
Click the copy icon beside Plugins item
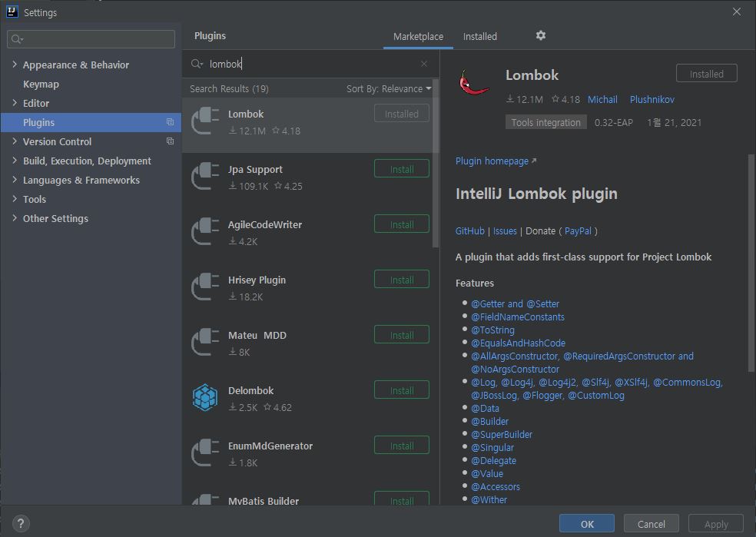[x=170, y=122]
